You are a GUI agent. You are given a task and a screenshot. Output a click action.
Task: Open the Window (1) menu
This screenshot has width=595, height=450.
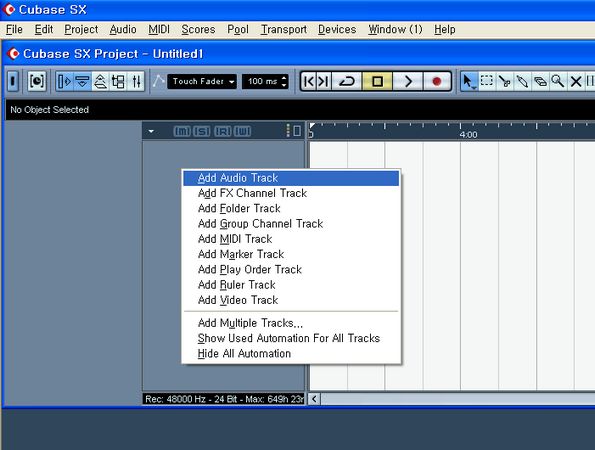point(395,30)
